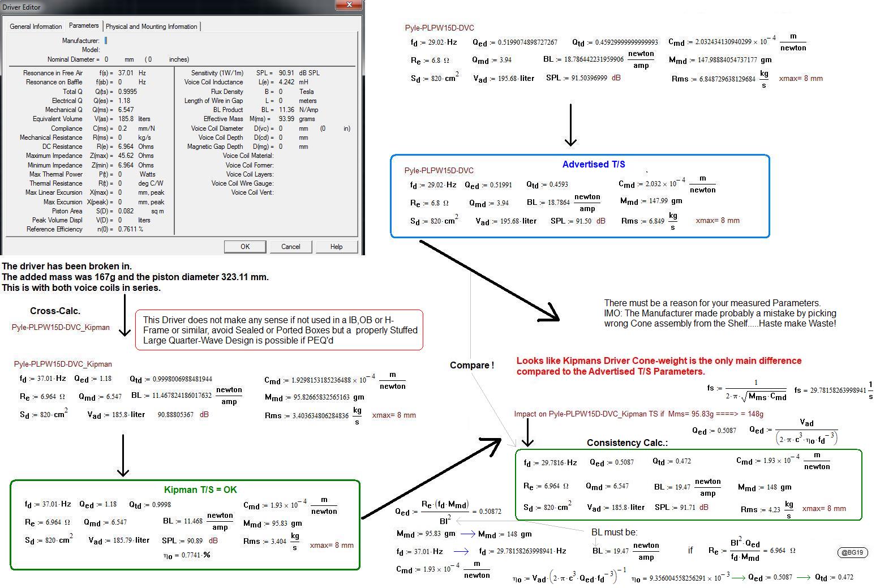Open Help from the Driver Editor dialog
This screenshot has height=588, width=880.
336,247
